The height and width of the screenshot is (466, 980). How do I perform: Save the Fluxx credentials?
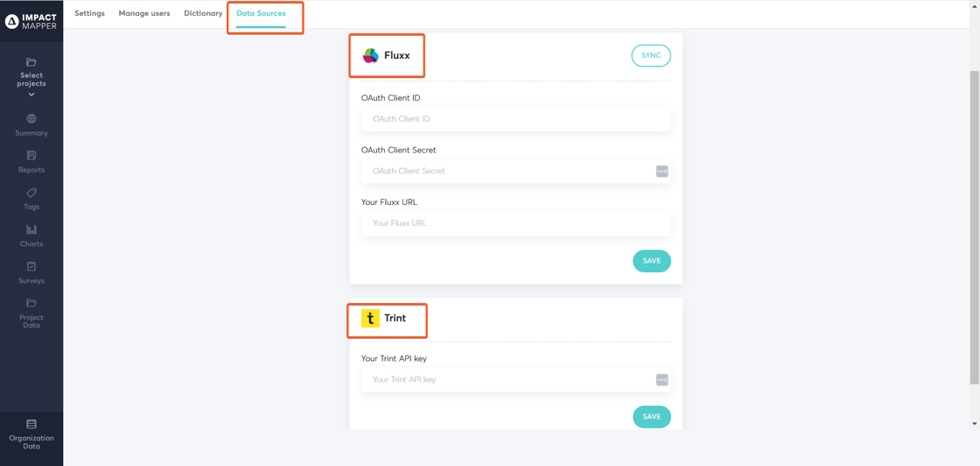click(x=652, y=261)
